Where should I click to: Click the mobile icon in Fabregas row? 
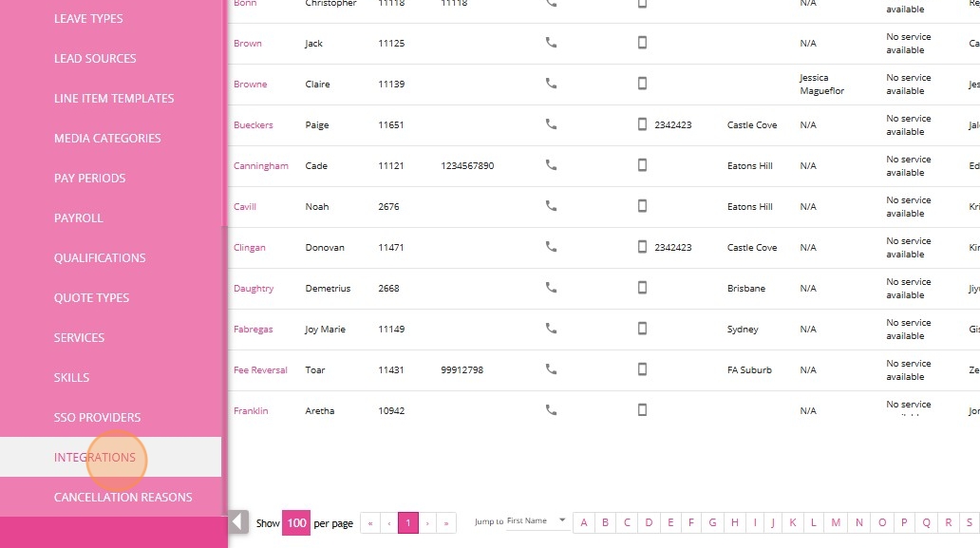tap(642, 328)
